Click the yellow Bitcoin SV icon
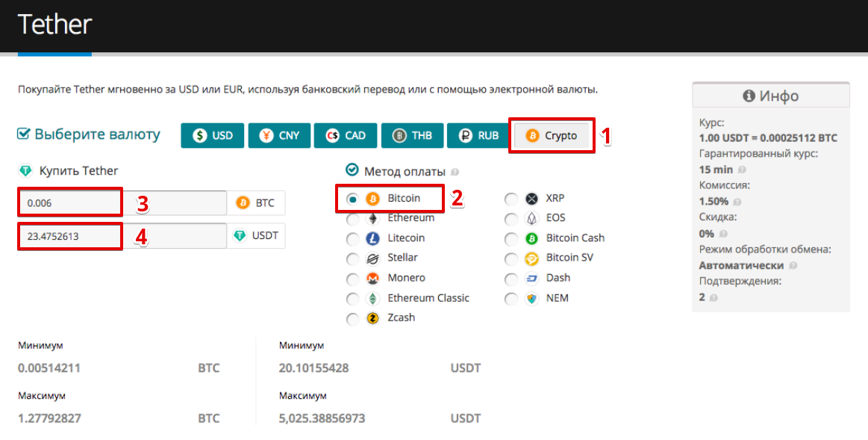Image resolution: width=868 pixels, height=440 pixels. click(x=531, y=258)
